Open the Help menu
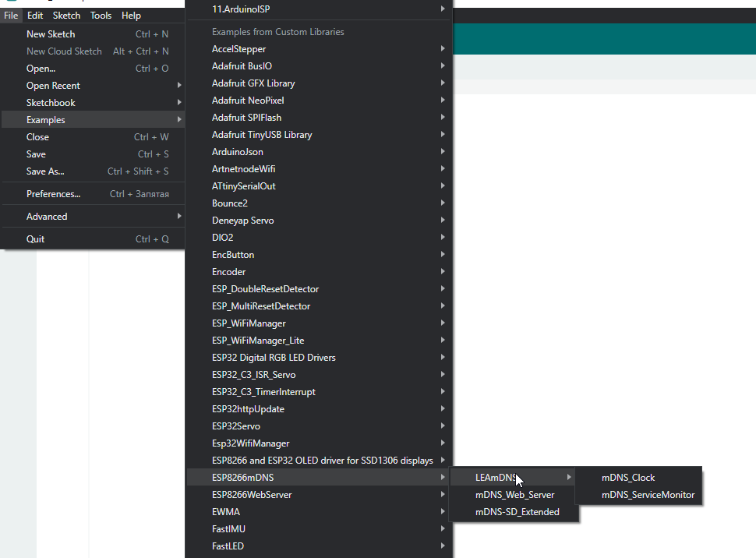756x558 pixels. pyautogui.click(x=131, y=16)
